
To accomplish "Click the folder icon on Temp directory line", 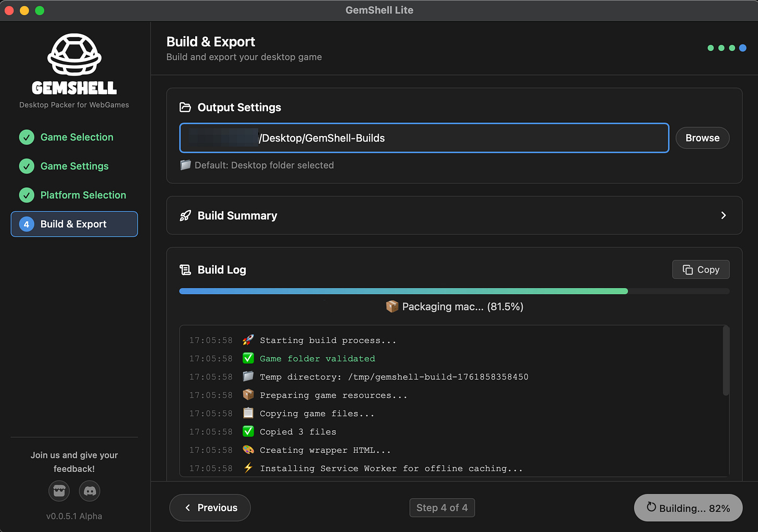I will pos(248,376).
